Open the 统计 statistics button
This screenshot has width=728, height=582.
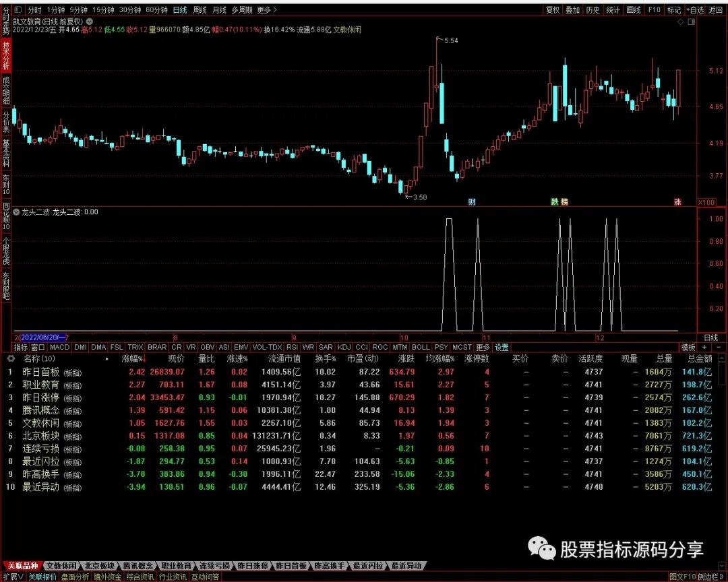(x=613, y=9)
